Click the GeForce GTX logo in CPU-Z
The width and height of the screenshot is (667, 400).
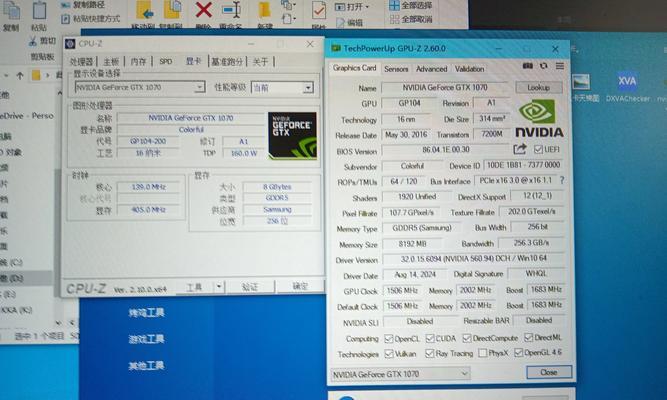(x=292, y=136)
